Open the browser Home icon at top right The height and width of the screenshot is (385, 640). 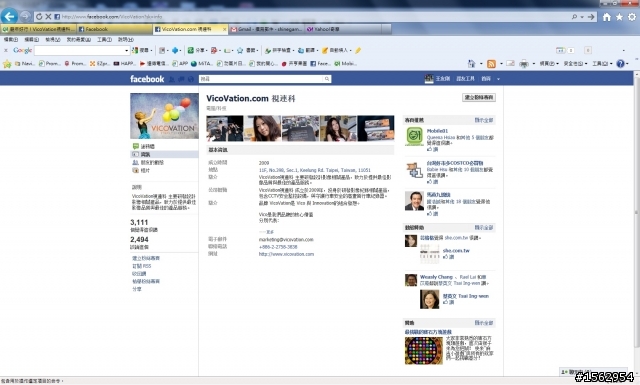607,17
